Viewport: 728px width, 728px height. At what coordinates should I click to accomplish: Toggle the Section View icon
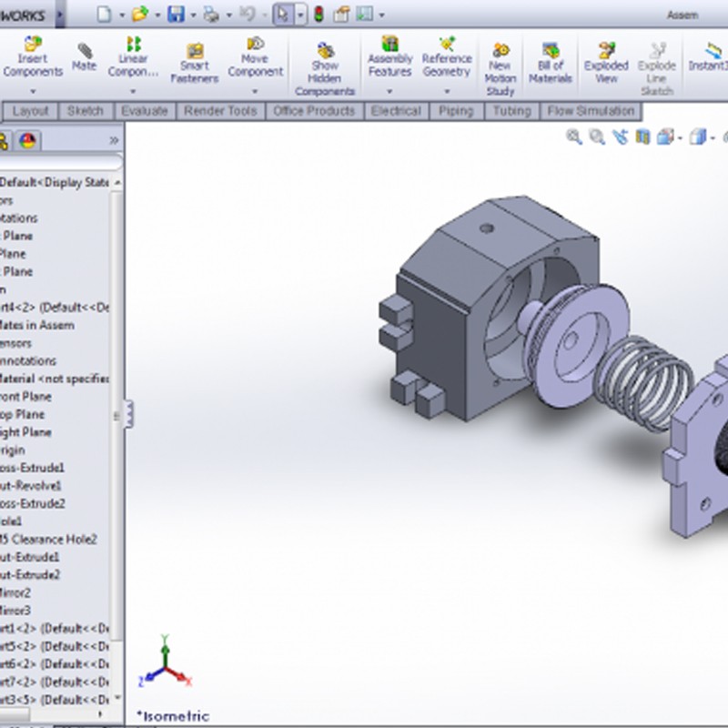click(643, 137)
